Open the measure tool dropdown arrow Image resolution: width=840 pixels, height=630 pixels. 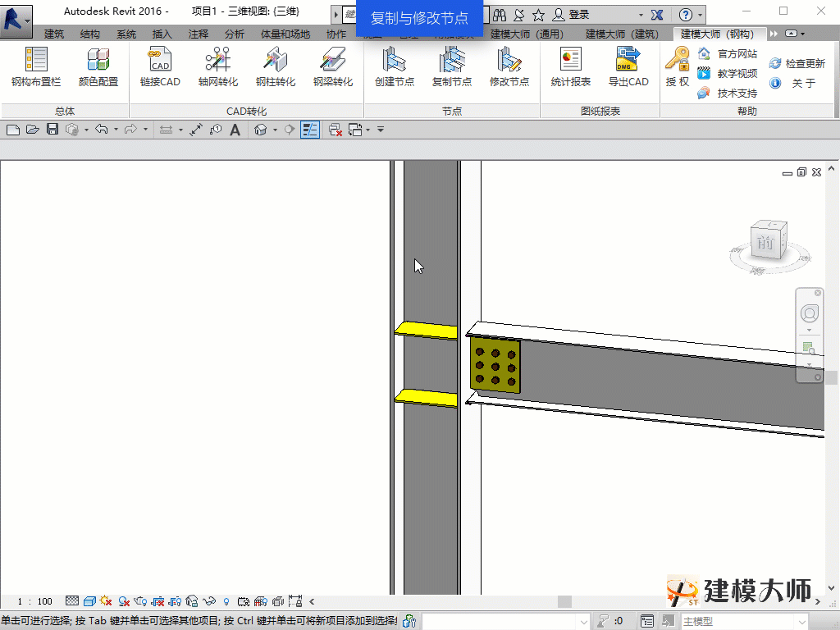click(180, 130)
